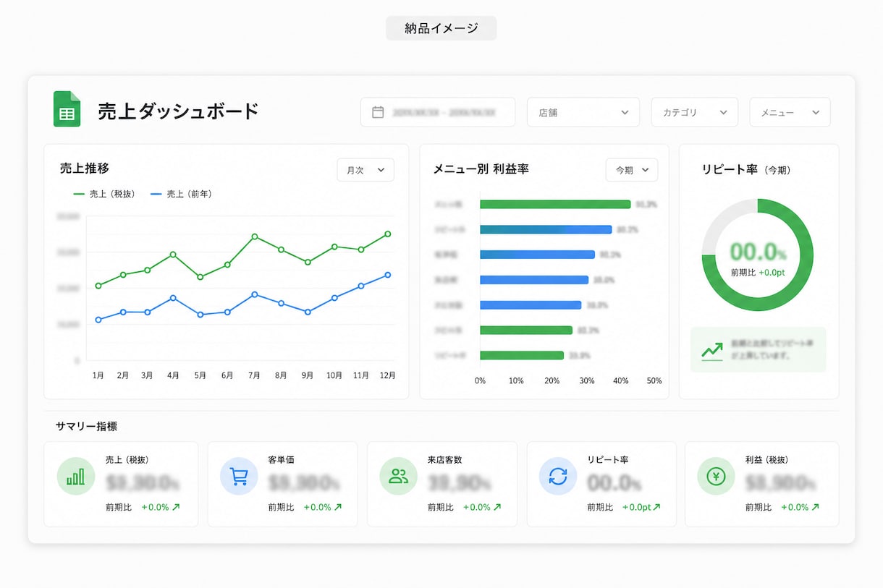
Task: Click the 50% label on 利益率 axis
Action: (x=654, y=380)
